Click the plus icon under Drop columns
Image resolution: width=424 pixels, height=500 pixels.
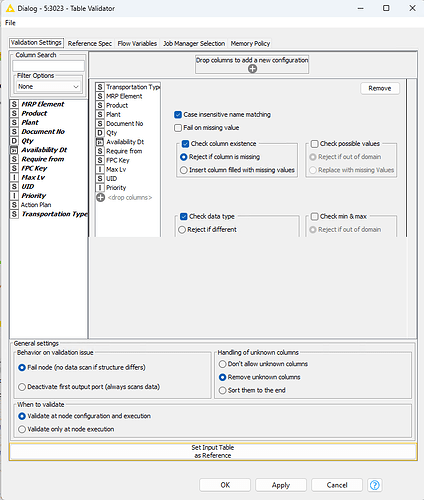point(252,69)
